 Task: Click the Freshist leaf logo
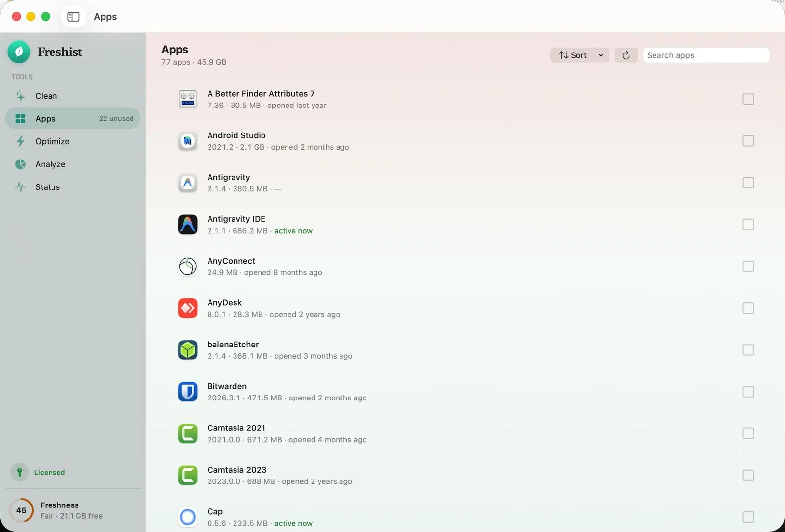pyautogui.click(x=19, y=52)
